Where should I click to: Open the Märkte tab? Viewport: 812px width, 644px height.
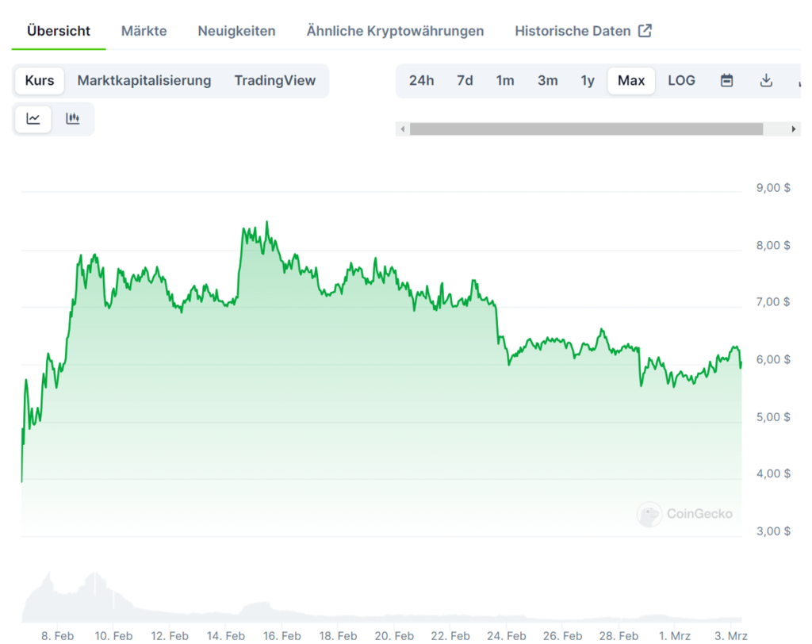144,31
